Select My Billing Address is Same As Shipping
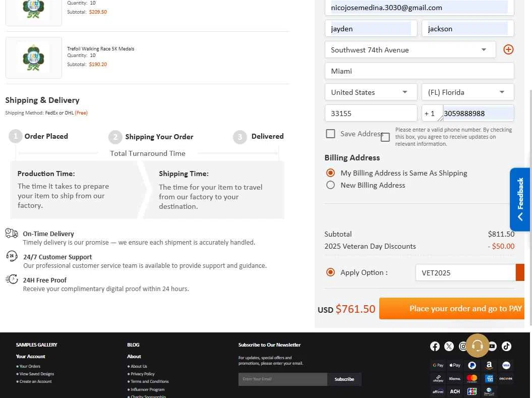The image size is (532, 398). (x=330, y=173)
